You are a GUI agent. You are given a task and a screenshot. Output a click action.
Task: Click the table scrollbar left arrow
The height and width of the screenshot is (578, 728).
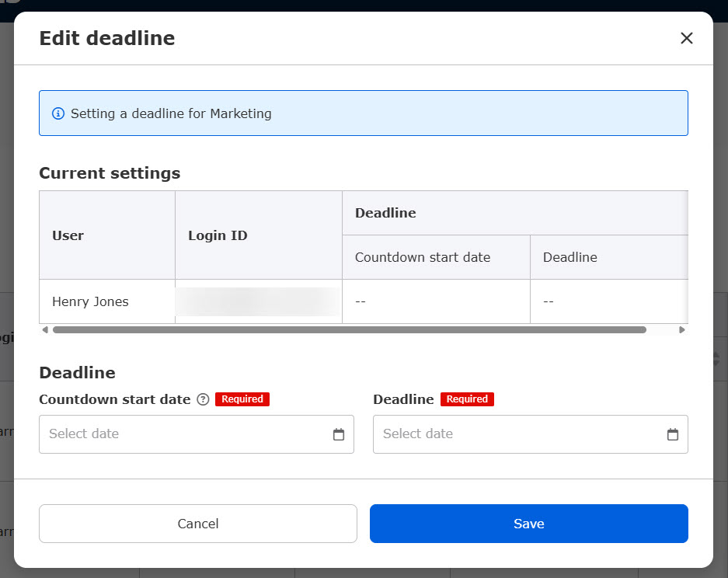point(45,330)
